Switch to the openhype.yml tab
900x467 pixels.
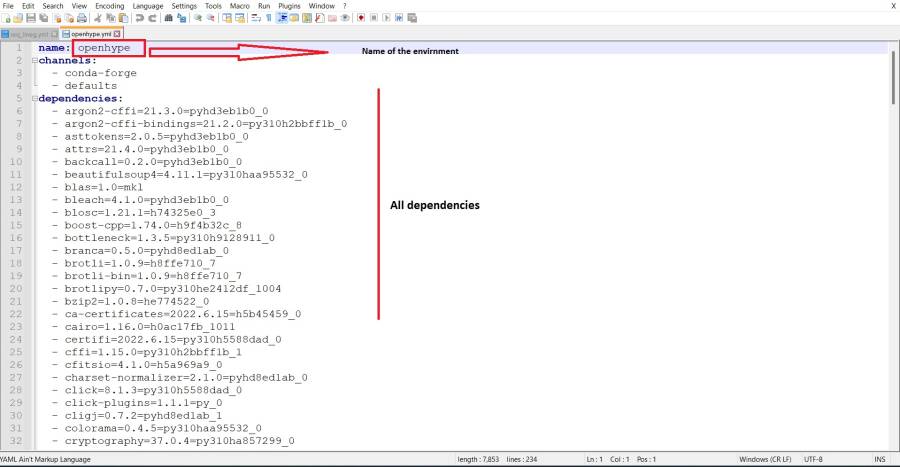(90, 33)
